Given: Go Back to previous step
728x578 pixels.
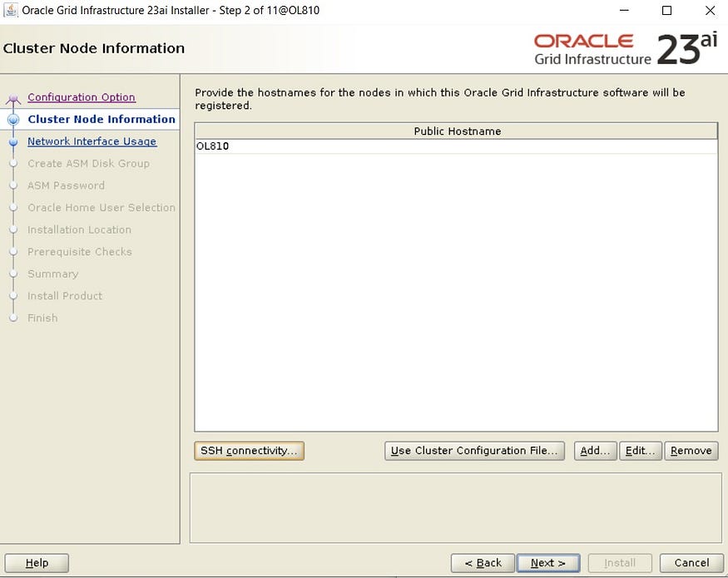Looking at the screenshot, I should pos(483,563).
